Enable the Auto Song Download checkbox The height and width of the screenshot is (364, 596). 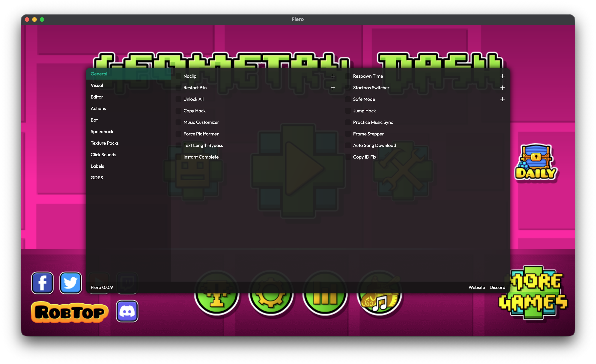point(348,146)
